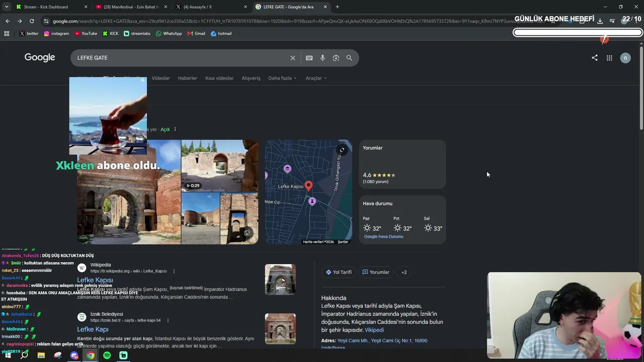Open the options dots for the İznik Belediyesi result
The width and height of the screenshot is (644, 362).
coord(168,320)
